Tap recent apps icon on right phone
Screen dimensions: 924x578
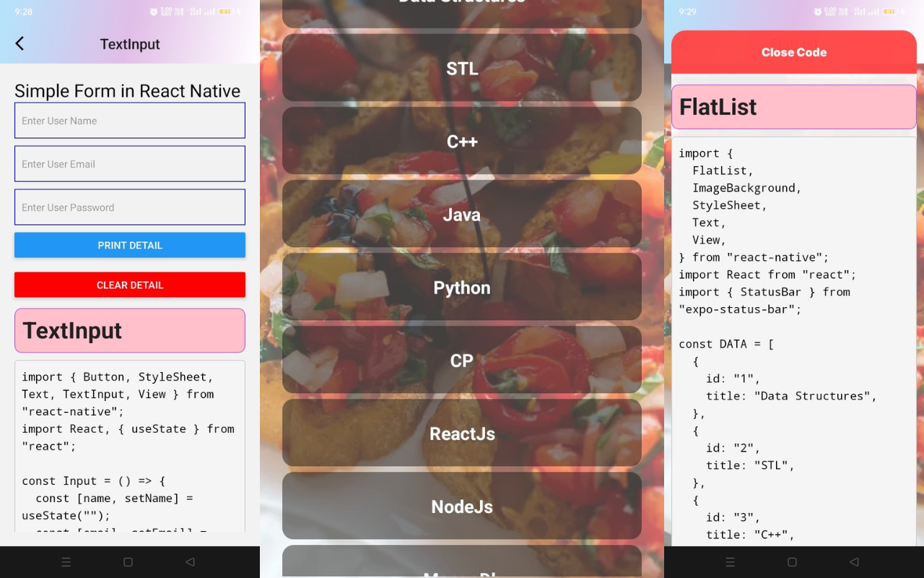click(x=730, y=562)
